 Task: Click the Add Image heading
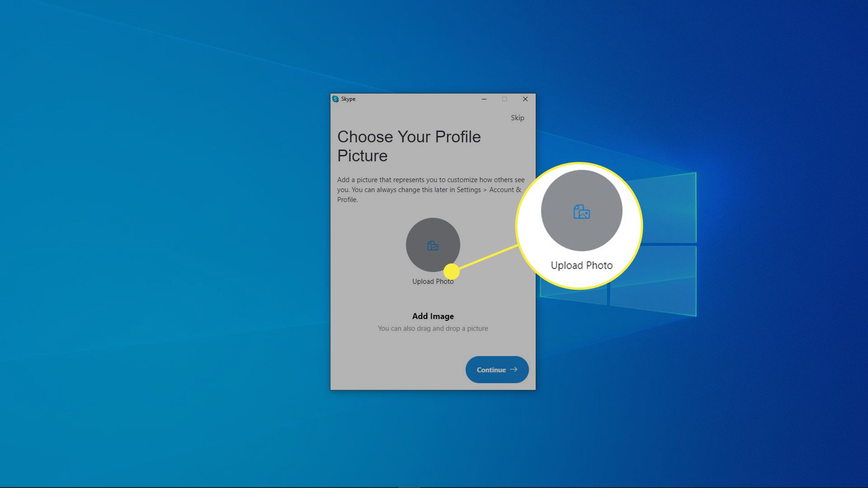pyautogui.click(x=433, y=316)
